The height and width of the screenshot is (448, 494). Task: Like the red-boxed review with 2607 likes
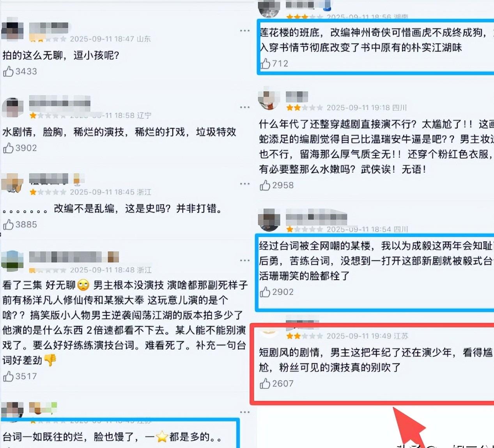pyautogui.click(x=265, y=384)
